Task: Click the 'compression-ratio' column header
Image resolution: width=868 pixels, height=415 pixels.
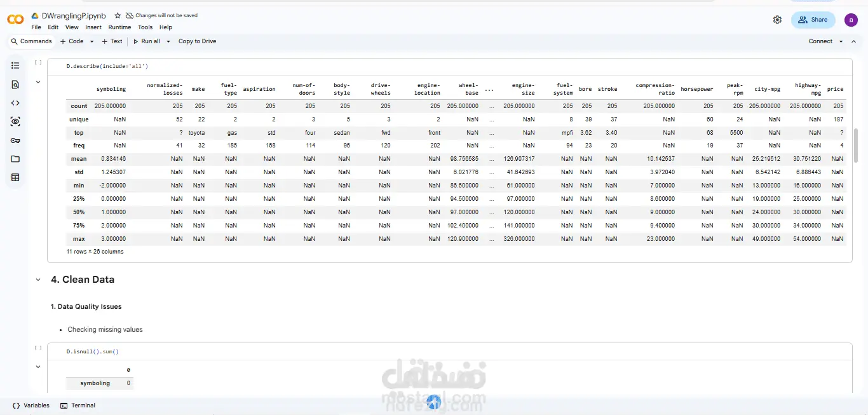Action: [655, 89]
